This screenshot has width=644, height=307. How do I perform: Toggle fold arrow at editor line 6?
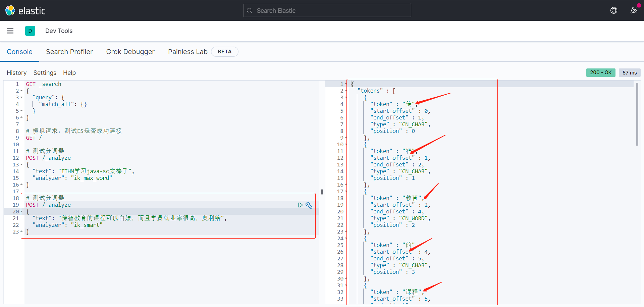(x=21, y=117)
